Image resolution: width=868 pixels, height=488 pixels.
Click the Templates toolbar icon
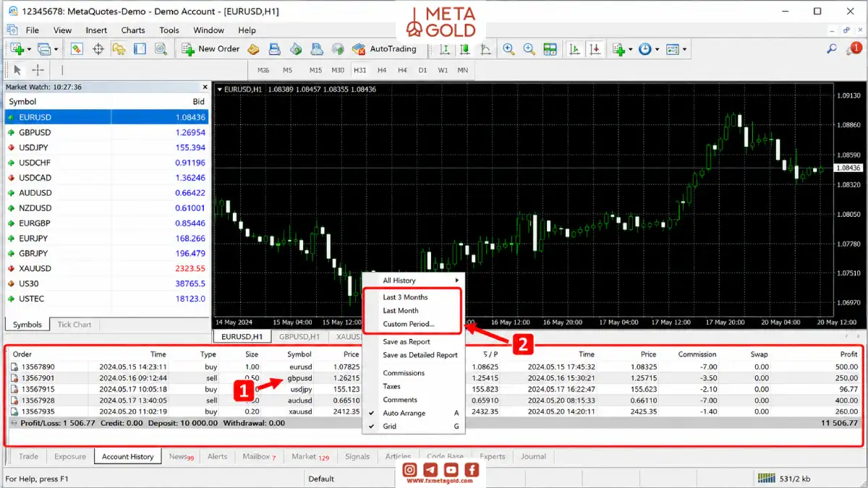click(x=673, y=49)
